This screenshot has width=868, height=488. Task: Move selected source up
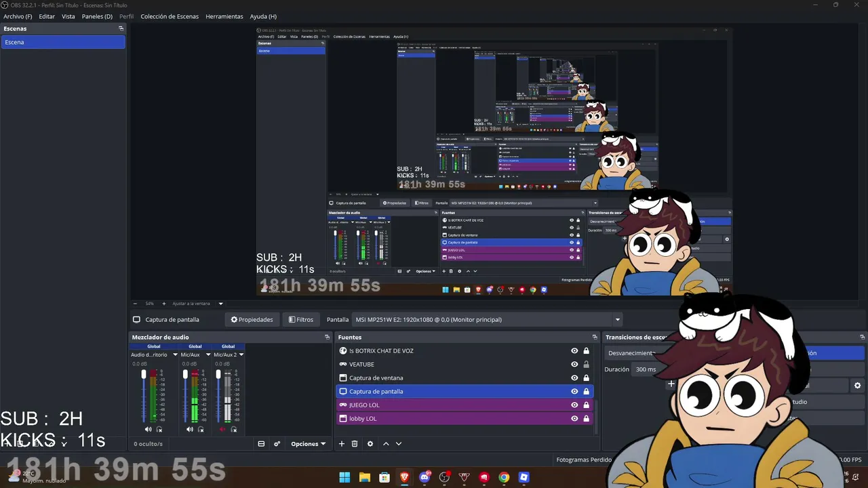(x=386, y=444)
